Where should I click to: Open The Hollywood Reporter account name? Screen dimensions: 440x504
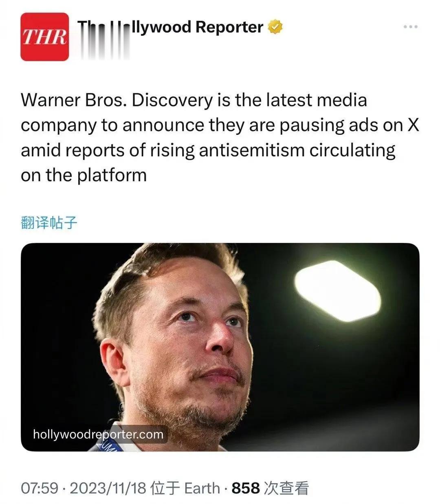[x=170, y=27]
